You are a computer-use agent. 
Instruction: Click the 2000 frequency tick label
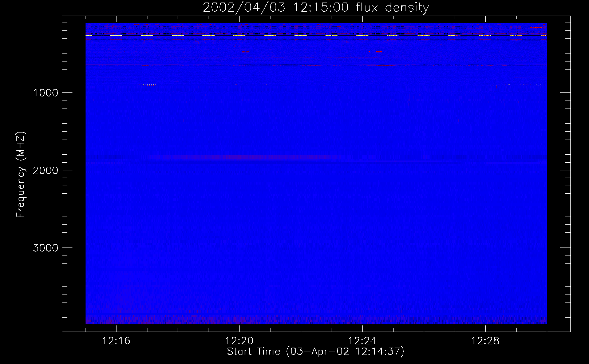(46, 170)
